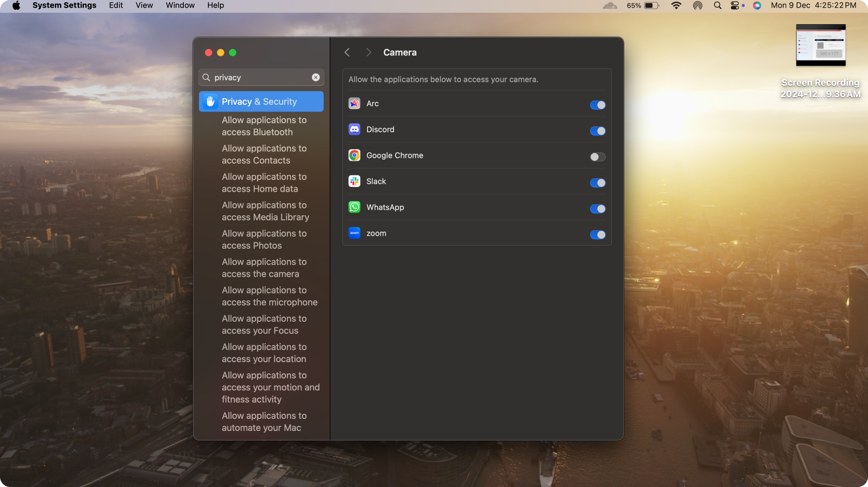Go back to previous settings pane
Viewport: 868px width, 487px height.
pos(347,52)
